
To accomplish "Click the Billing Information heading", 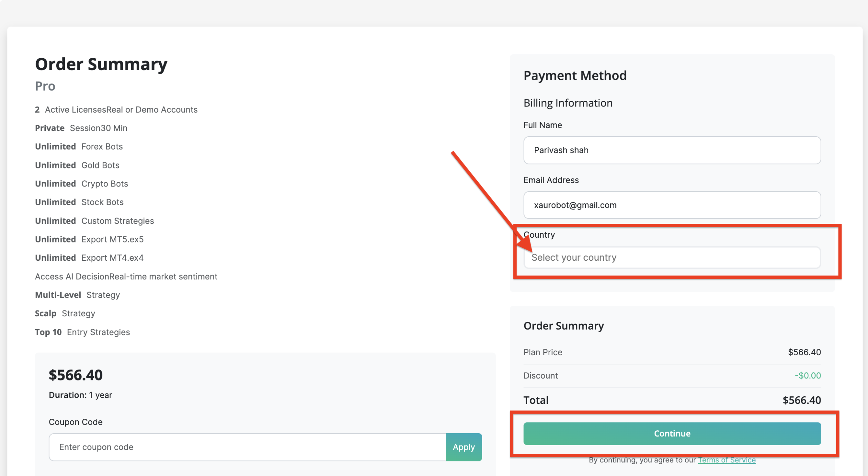I will pyautogui.click(x=568, y=103).
